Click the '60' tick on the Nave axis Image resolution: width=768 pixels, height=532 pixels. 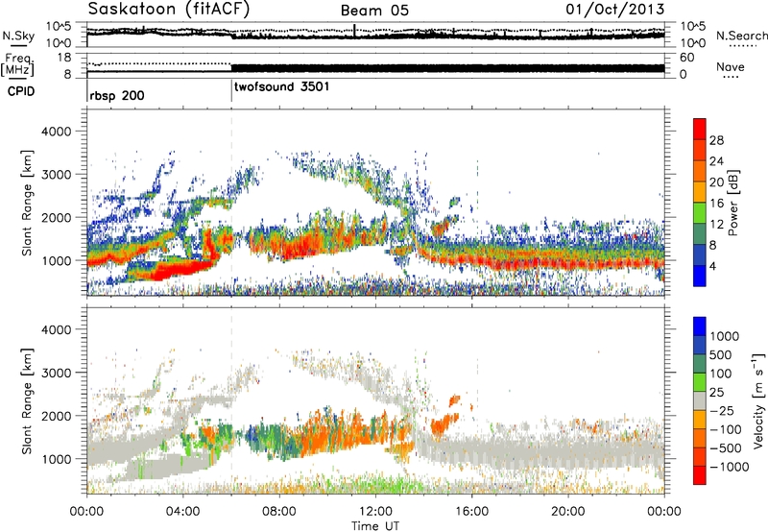point(686,58)
